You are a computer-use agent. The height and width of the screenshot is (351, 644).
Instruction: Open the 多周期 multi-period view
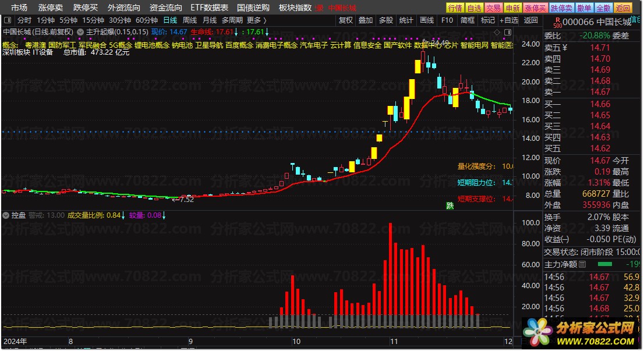232,20
